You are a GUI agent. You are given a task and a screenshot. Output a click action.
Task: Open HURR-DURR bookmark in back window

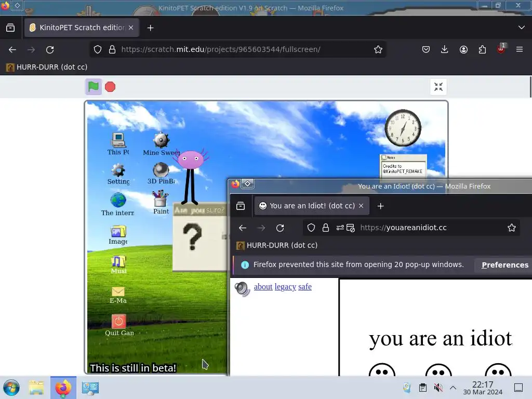click(x=47, y=67)
